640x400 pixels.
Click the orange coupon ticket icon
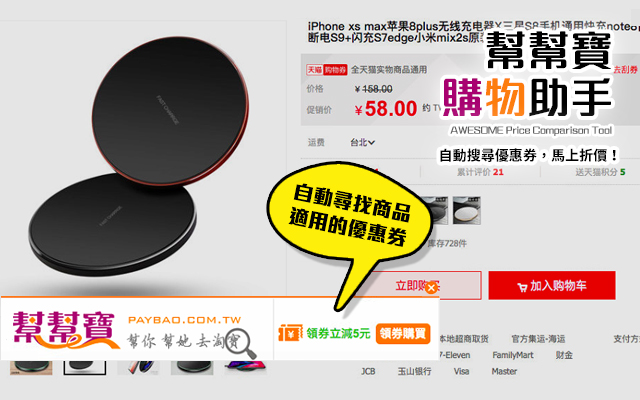click(x=291, y=333)
